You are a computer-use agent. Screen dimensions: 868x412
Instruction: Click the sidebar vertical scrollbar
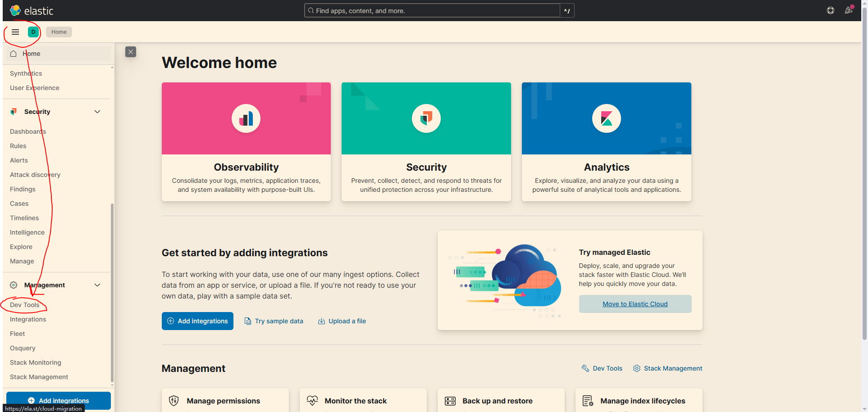tap(112, 293)
